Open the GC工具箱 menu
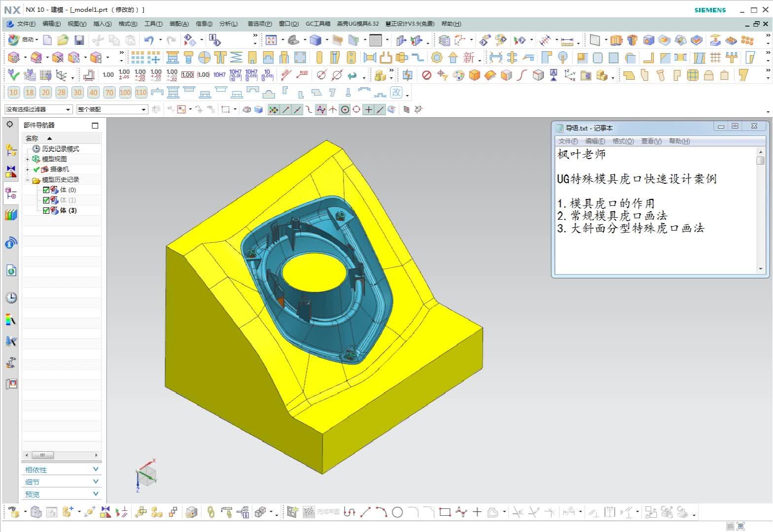 [318, 24]
